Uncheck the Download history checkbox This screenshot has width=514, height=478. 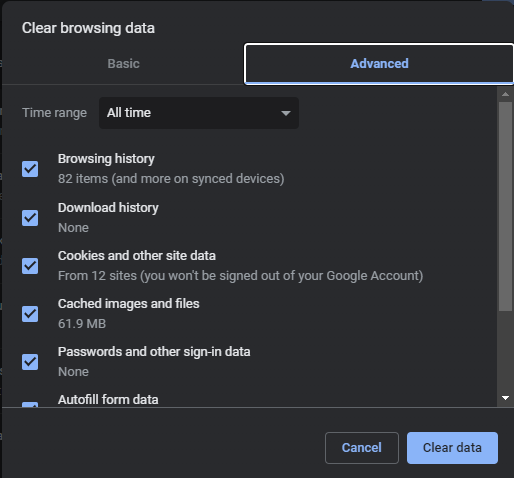pyautogui.click(x=30, y=218)
